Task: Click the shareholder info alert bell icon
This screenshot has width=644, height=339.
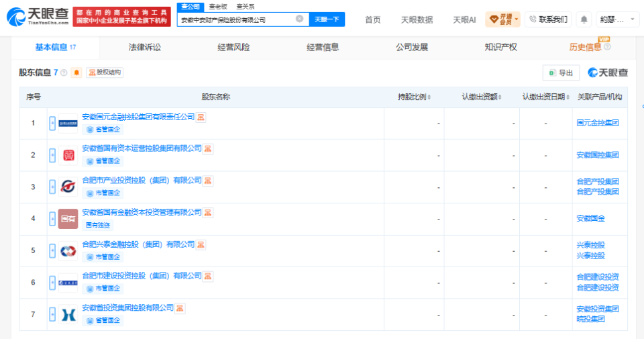Action: [x=76, y=72]
